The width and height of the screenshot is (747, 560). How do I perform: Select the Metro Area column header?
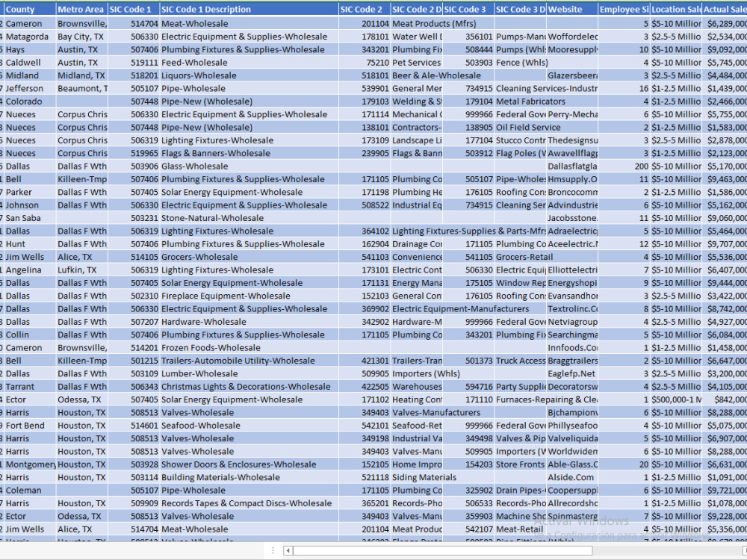(x=81, y=10)
